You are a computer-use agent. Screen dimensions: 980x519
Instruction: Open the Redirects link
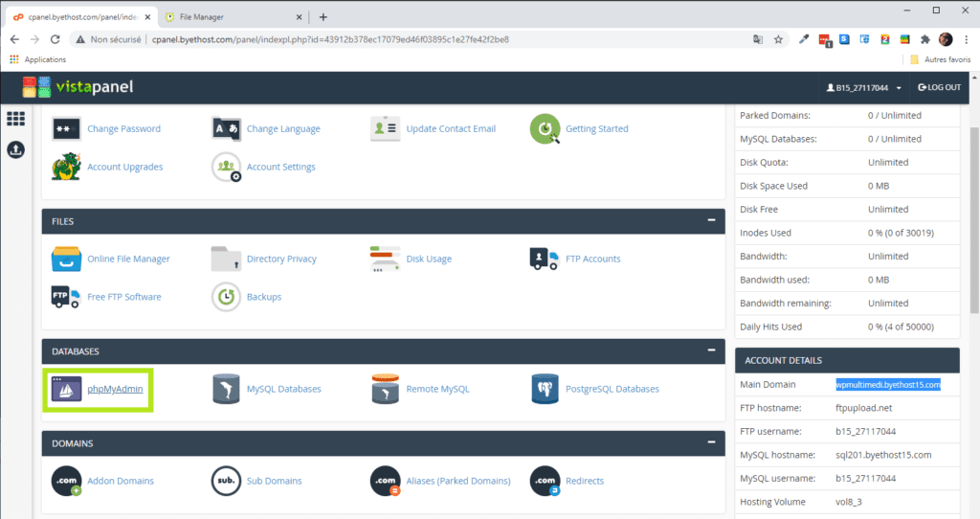click(585, 481)
